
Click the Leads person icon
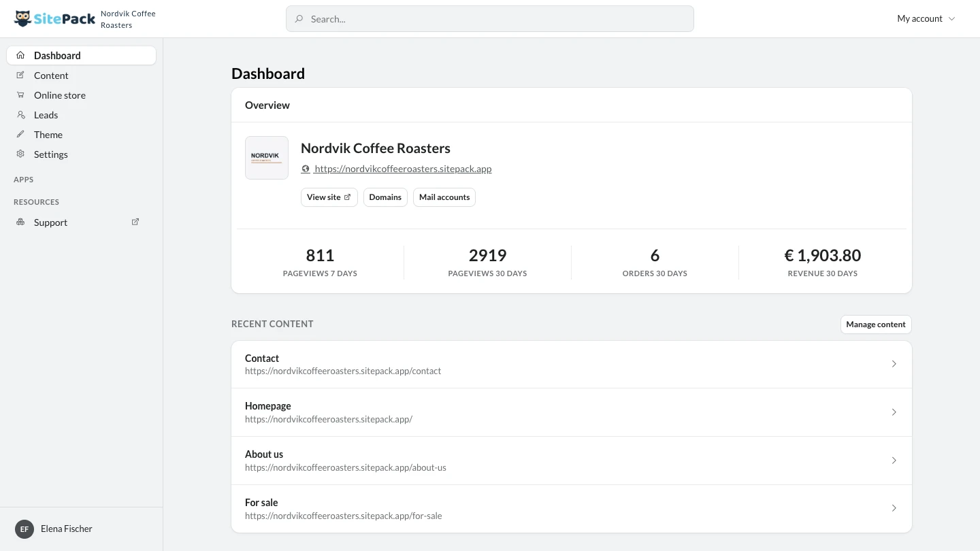click(x=20, y=114)
